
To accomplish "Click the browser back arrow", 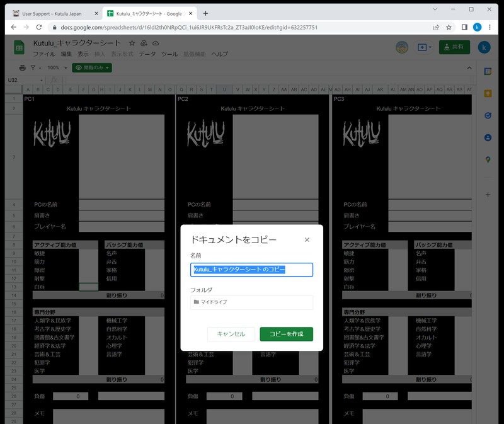I will coord(13,27).
